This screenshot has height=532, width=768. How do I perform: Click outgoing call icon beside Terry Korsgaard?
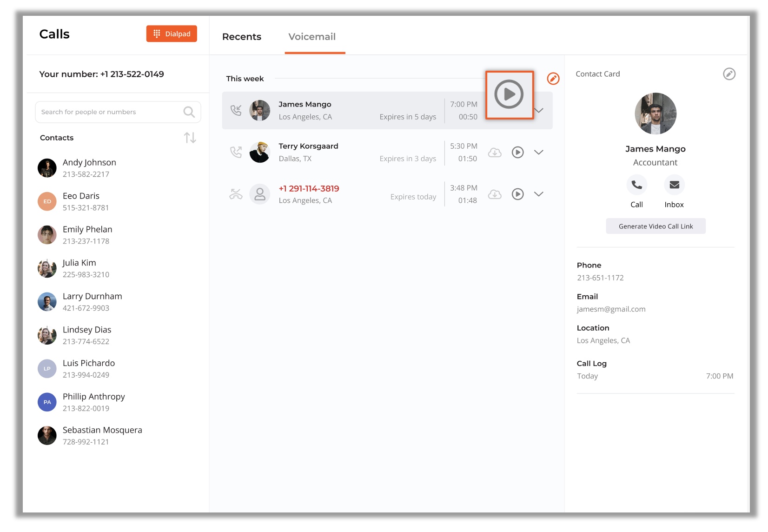(236, 152)
